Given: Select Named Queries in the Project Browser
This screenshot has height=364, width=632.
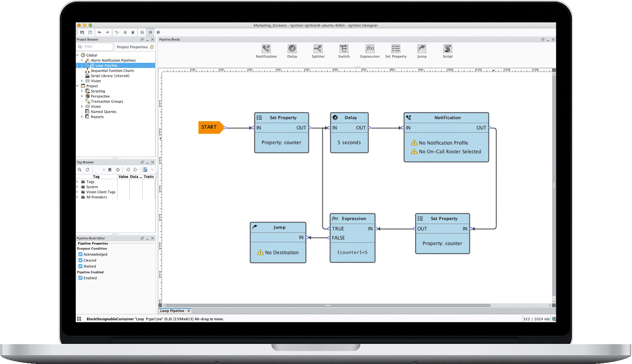Looking at the screenshot, I should [103, 112].
